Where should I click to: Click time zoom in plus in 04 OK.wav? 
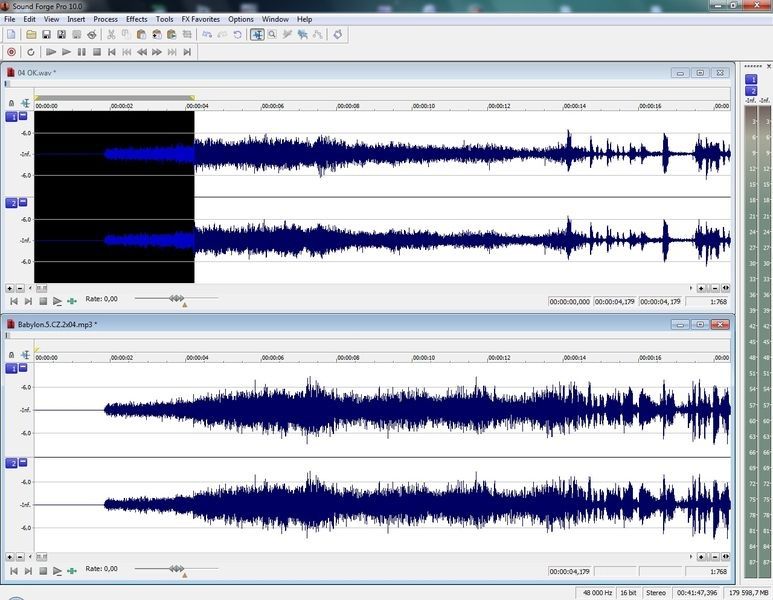point(701,288)
